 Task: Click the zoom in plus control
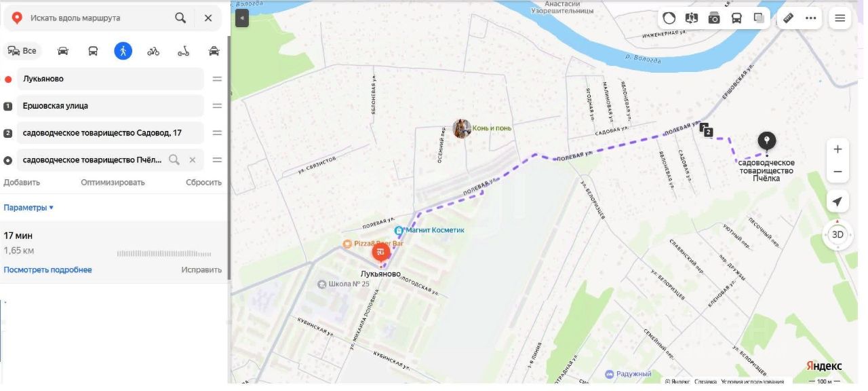[837, 149]
